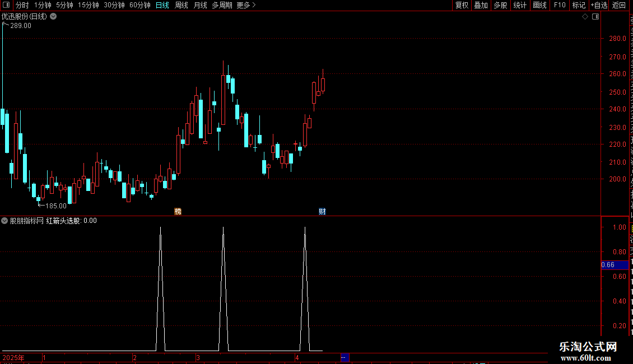Switch to 1分钟 timeframe

43,5
